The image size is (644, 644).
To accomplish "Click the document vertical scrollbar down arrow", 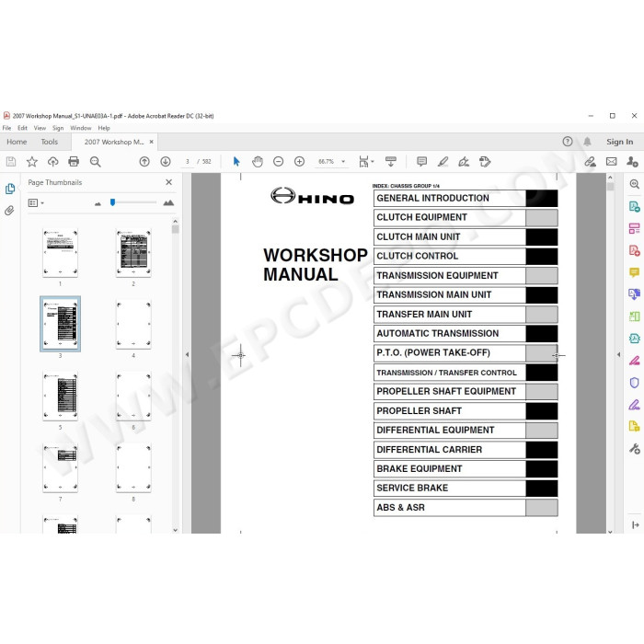I will (610, 531).
